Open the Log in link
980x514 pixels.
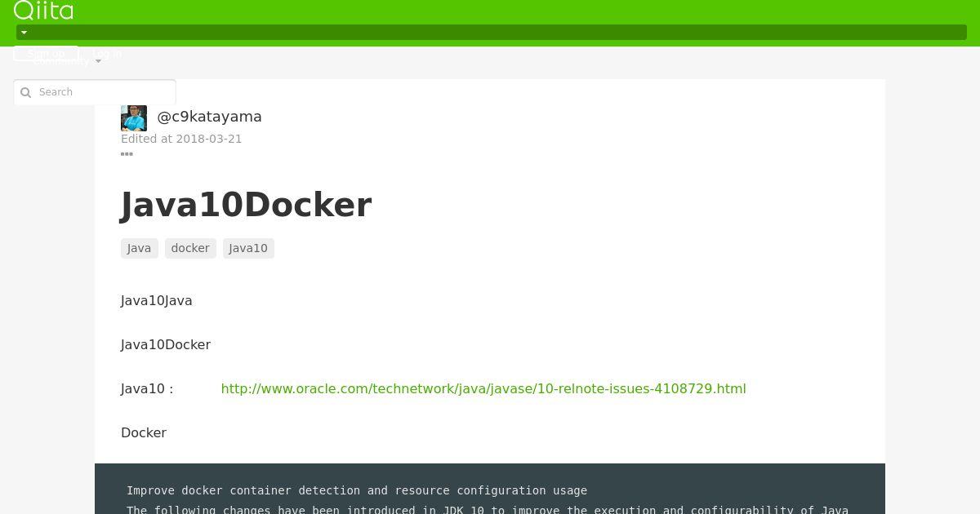tap(107, 54)
